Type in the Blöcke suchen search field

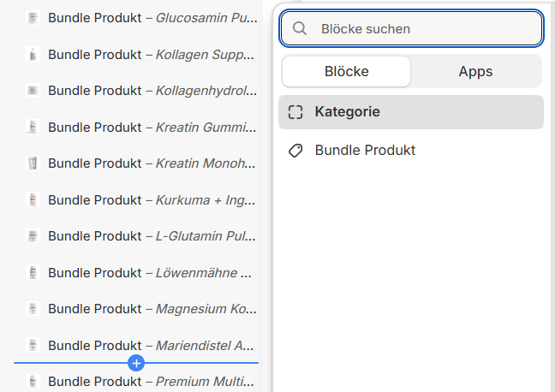(424, 28)
